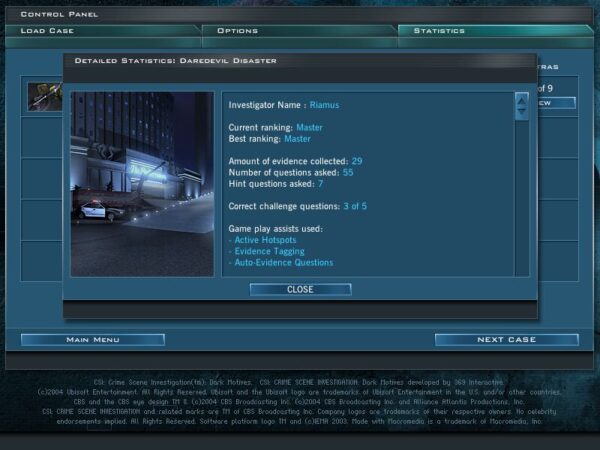Click the scrollbar up arrow in the statistics panel
Image resolution: width=600 pixels, height=450 pixels.
pos(521,102)
